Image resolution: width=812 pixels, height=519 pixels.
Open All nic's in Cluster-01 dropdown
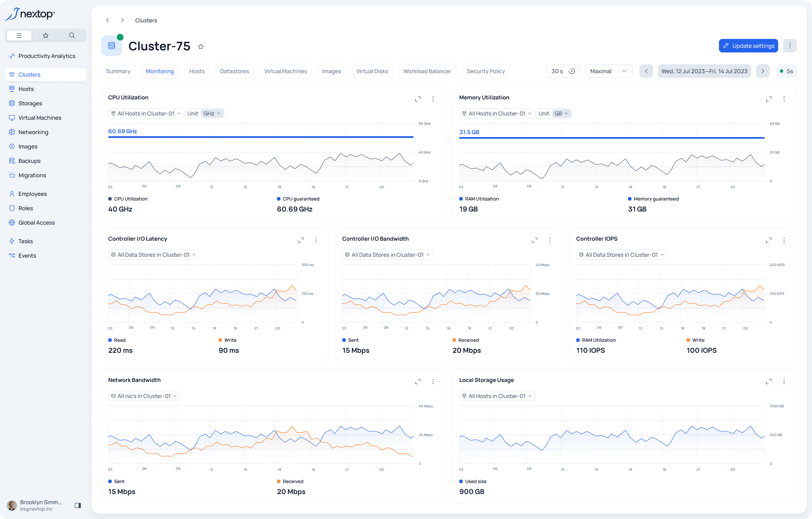pyautogui.click(x=144, y=396)
